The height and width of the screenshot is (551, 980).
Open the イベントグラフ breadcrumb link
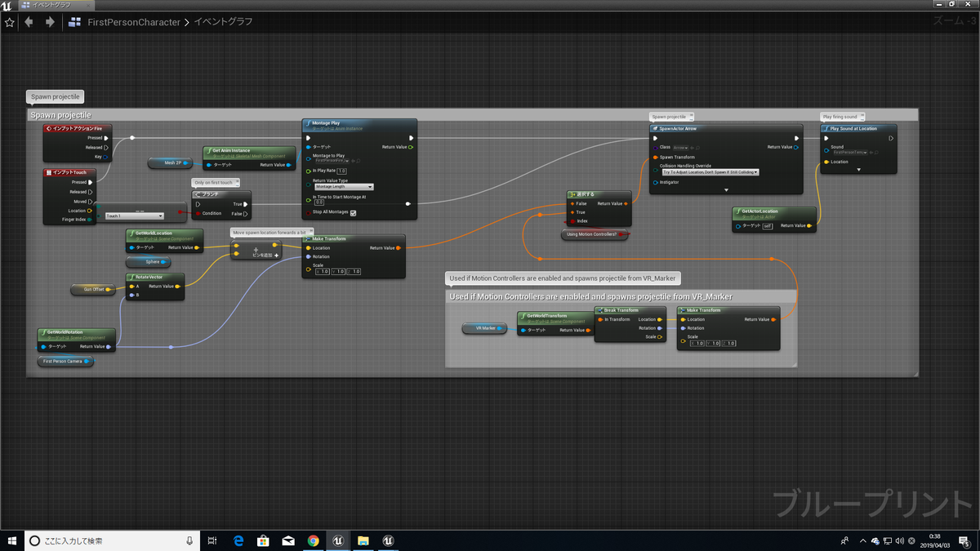223,22
